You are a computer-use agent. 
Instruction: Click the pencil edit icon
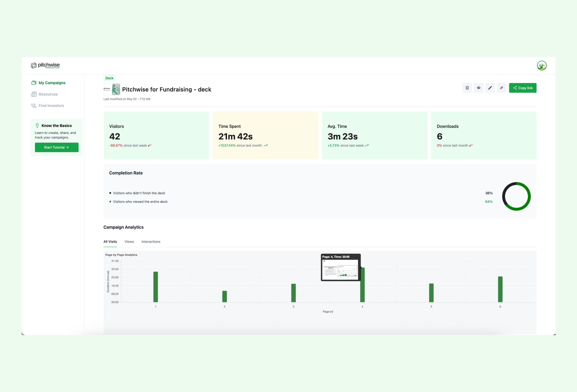pyautogui.click(x=490, y=88)
